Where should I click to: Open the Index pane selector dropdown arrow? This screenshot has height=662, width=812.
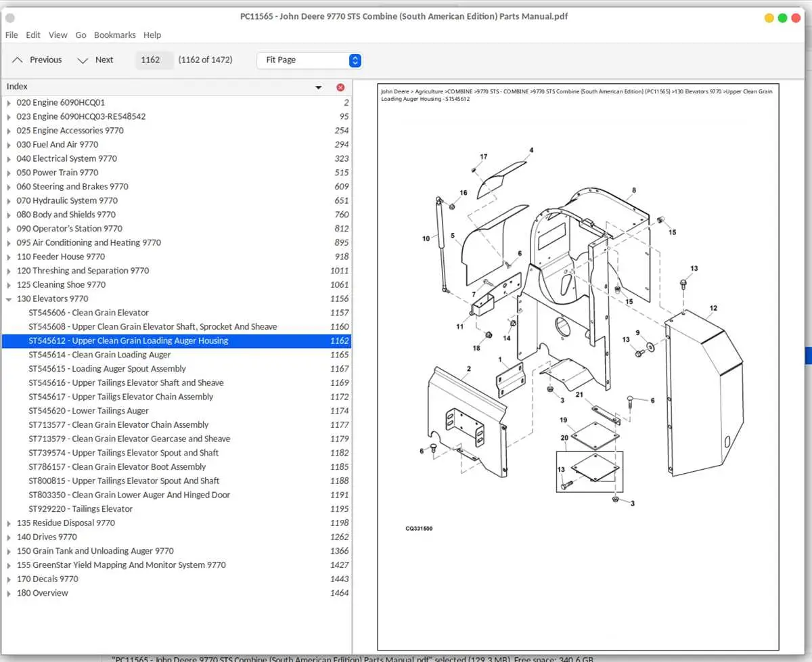point(319,87)
